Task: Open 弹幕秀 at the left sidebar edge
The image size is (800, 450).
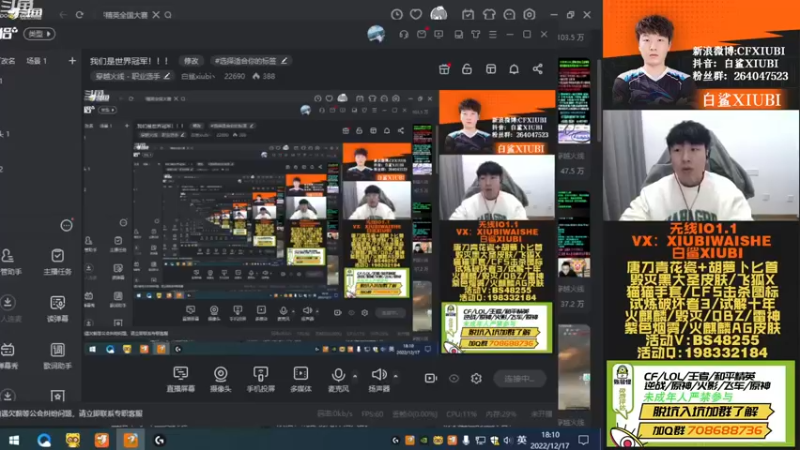Action: tap(9, 356)
